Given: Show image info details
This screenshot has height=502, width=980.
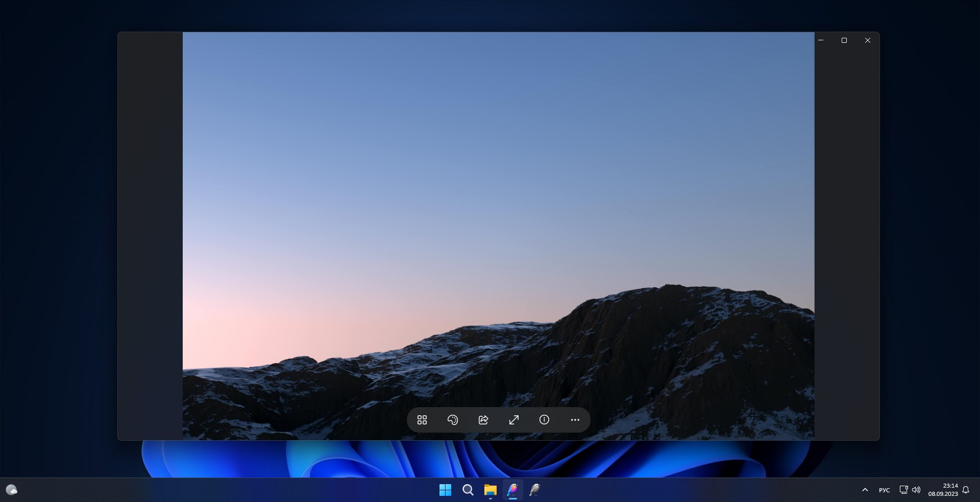Looking at the screenshot, I should click(x=545, y=420).
